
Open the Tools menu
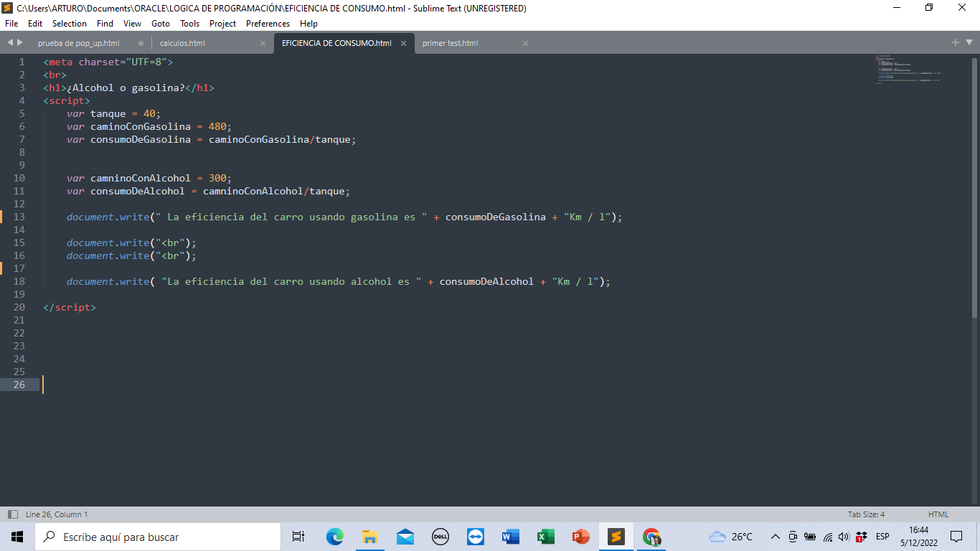click(x=190, y=24)
